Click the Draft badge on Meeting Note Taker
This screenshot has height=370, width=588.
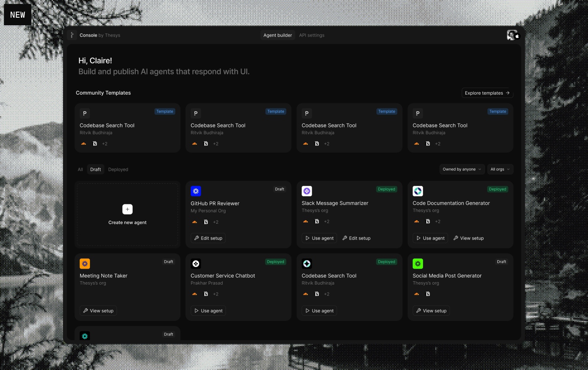coord(168,262)
